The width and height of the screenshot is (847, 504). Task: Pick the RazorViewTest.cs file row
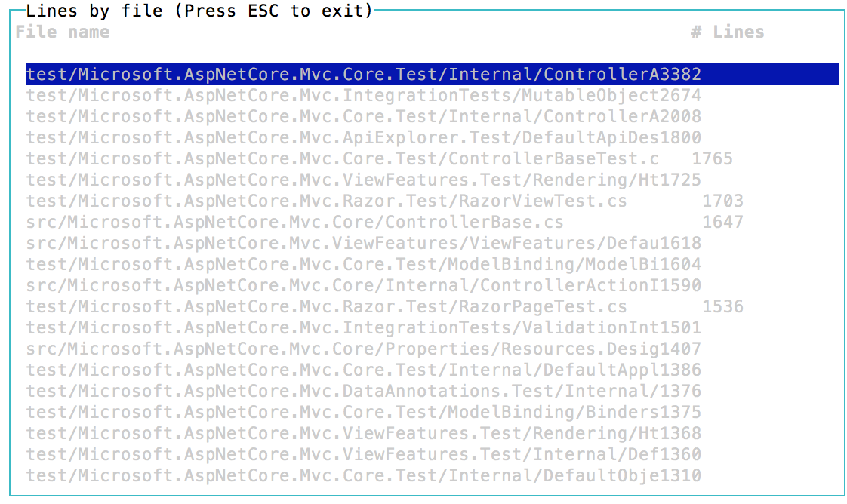432,201
